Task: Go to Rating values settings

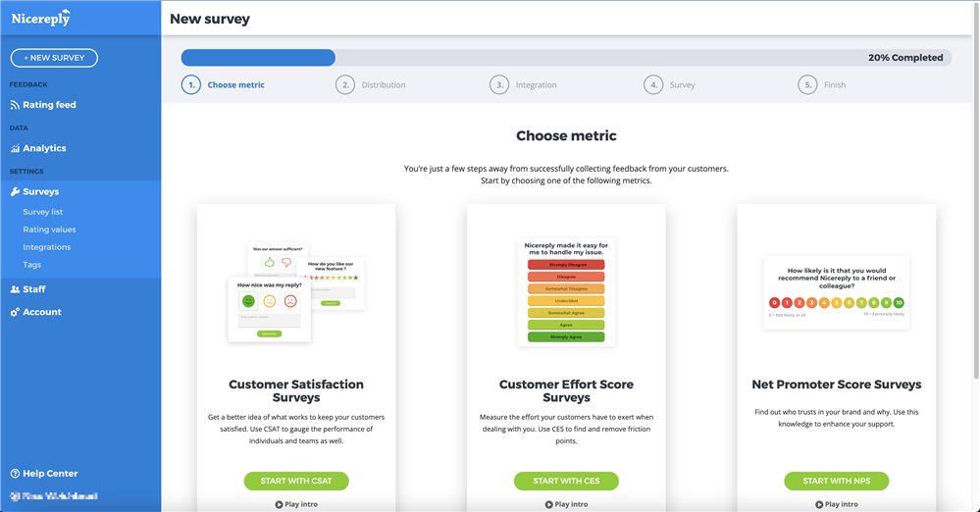Action: 49,230
